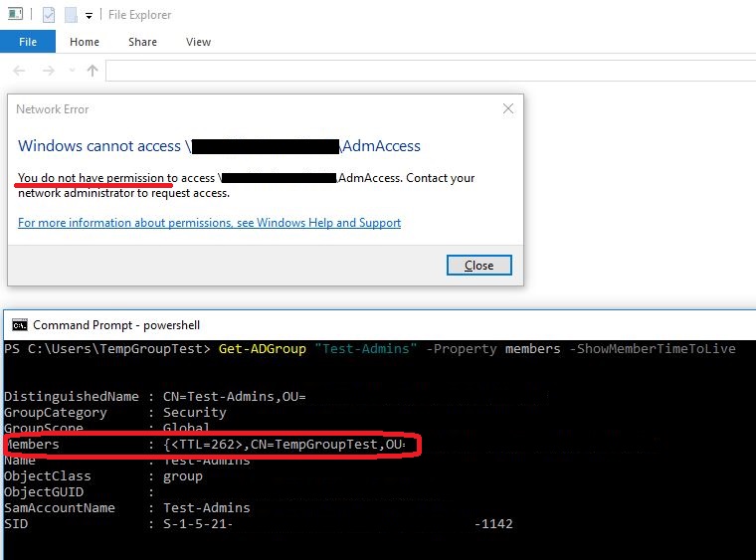This screenshot has height=560, width=756.
Task: Click the Members value with TTL=262
Action: pyautogui.click(x=284, y=444)
